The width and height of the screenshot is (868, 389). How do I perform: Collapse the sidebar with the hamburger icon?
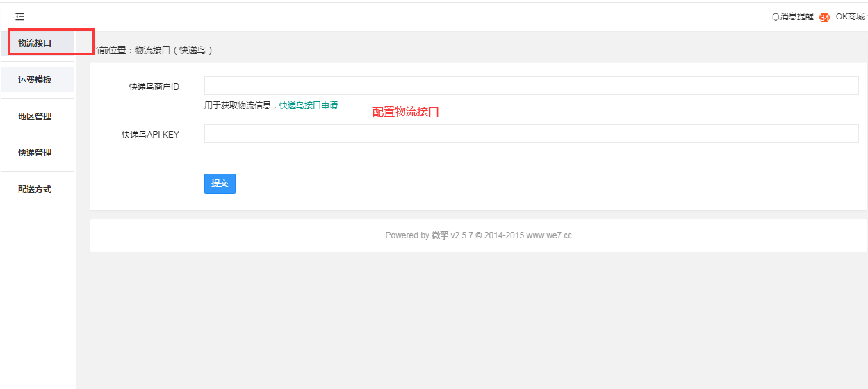click(19, 17)
